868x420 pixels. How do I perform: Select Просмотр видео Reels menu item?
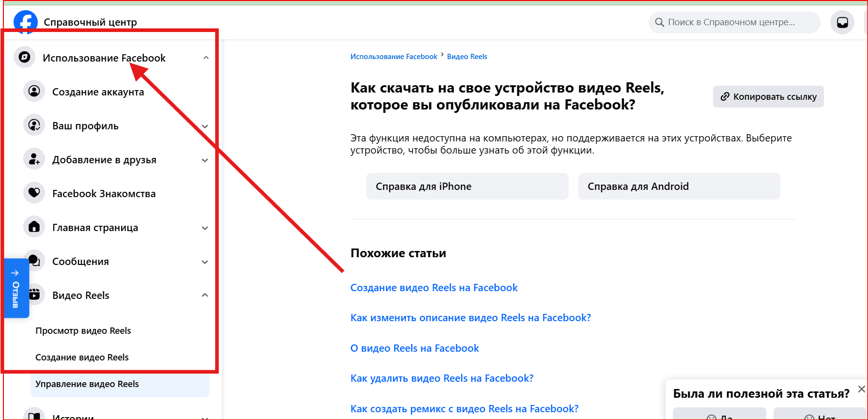click(x=83, y=331)
